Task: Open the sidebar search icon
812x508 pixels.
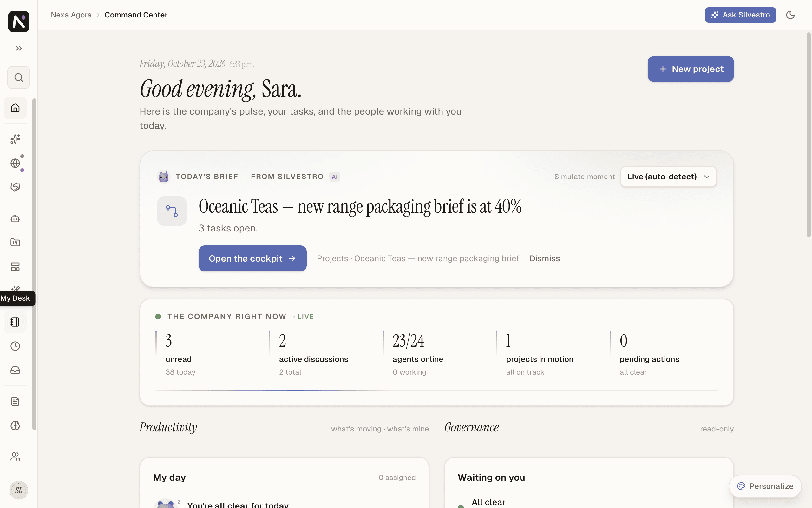Action: 19,77
